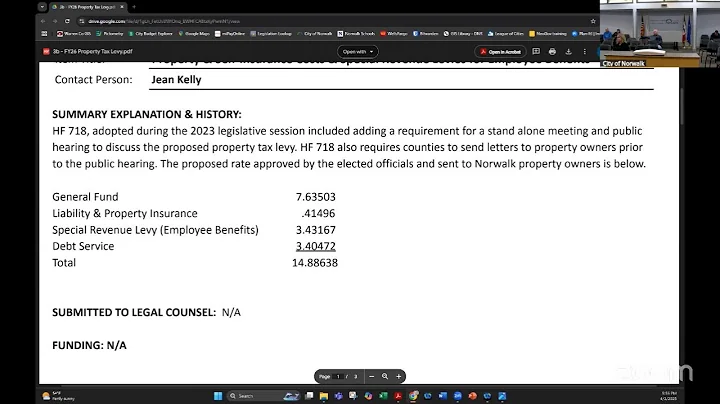The image size is (720, 404).
Task: Click the Windows Start button
Action: [218, 396]
